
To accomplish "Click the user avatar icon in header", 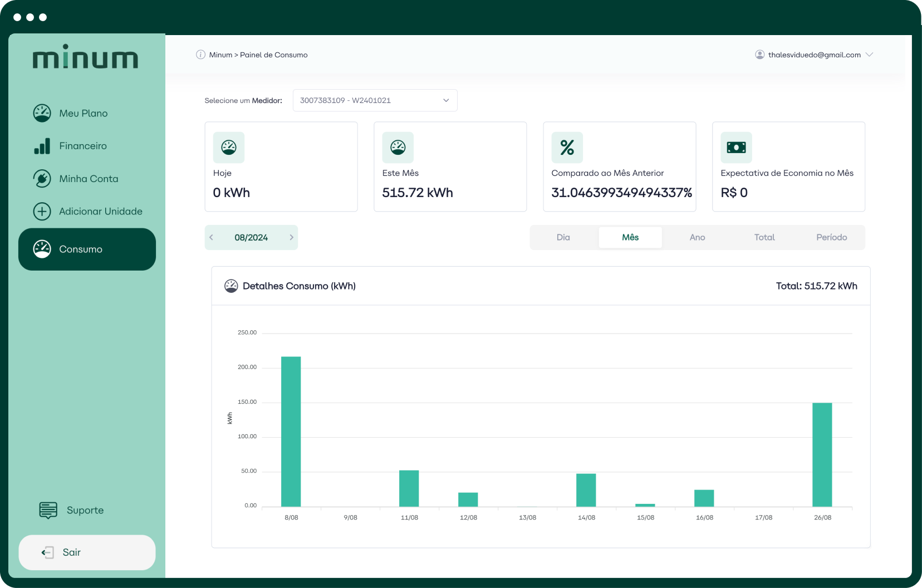I will pyautogui.click(x=759, y=55).
